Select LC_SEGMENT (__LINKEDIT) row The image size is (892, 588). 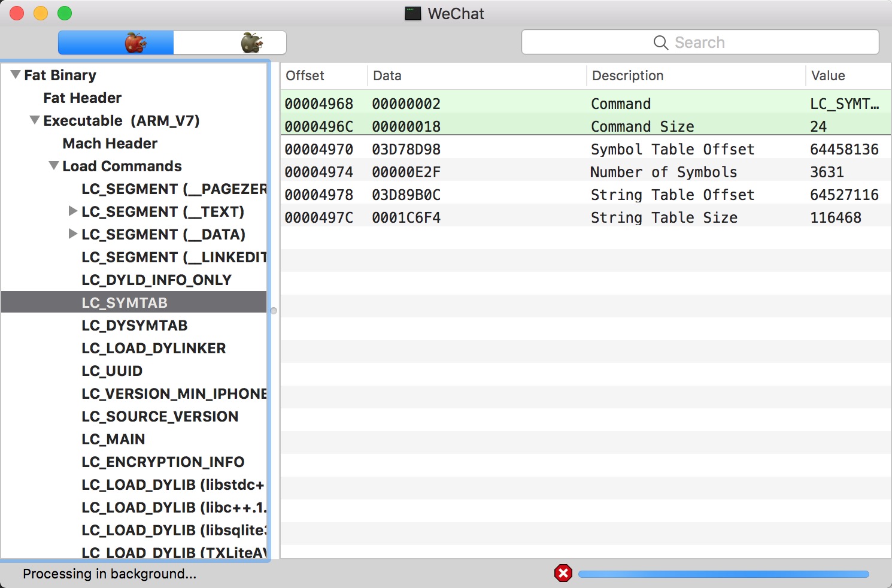pyautogui.click(x=134, y=257)
